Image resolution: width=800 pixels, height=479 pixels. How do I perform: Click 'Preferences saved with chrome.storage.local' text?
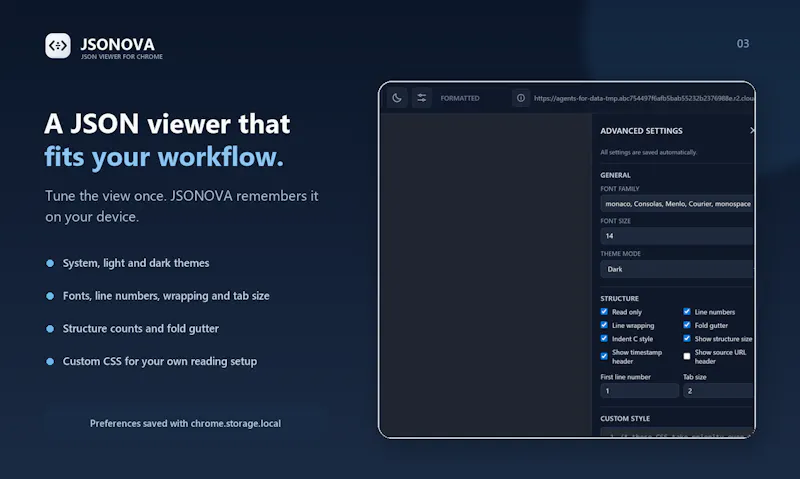185,423
